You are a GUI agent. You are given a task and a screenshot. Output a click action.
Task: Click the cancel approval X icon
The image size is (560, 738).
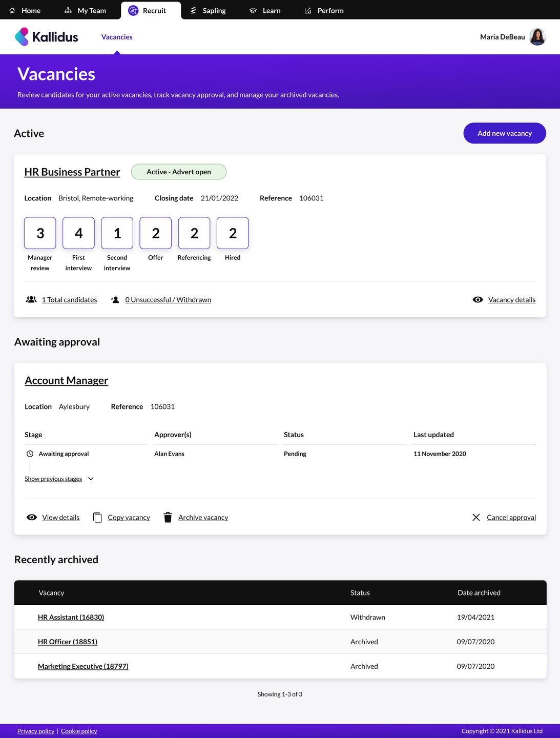476,518
